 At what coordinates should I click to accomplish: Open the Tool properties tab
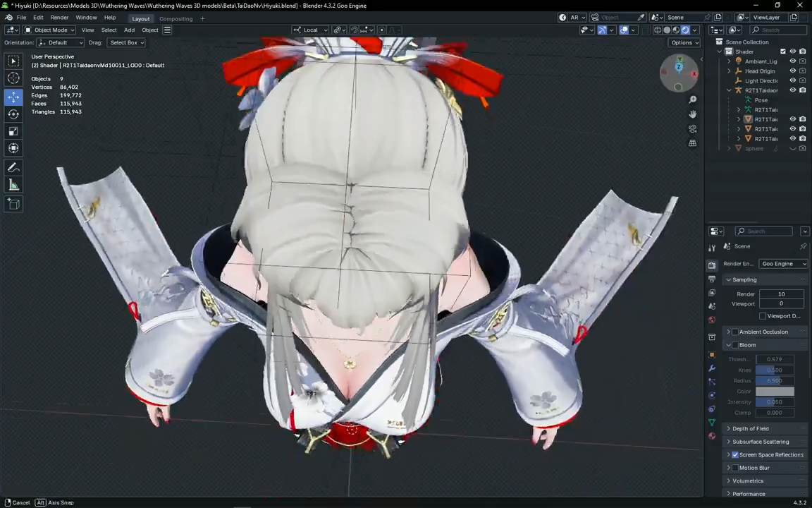pos(712,248)
